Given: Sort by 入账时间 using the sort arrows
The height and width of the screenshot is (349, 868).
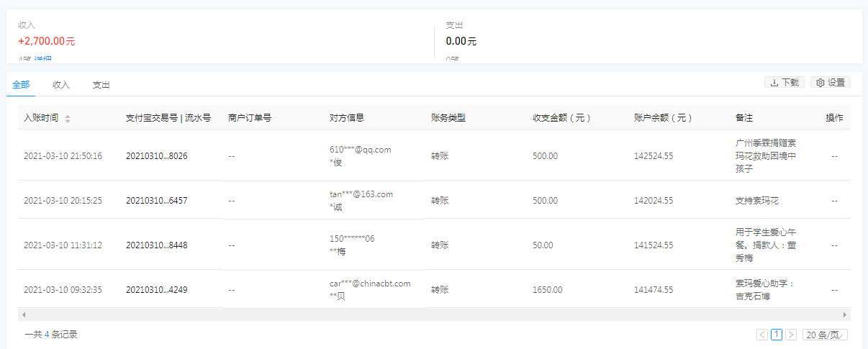Looking at the screenshot, I should (x=68, y=119).
